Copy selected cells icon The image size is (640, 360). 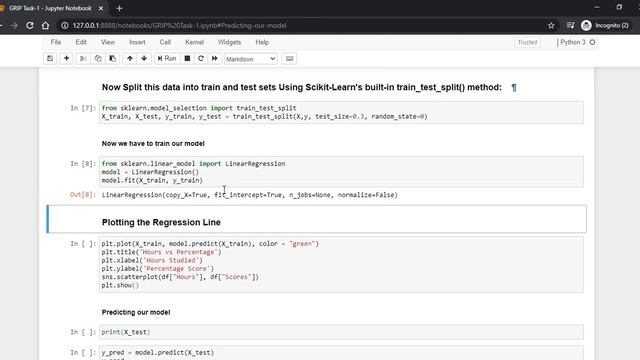click(x=98, y=59)
